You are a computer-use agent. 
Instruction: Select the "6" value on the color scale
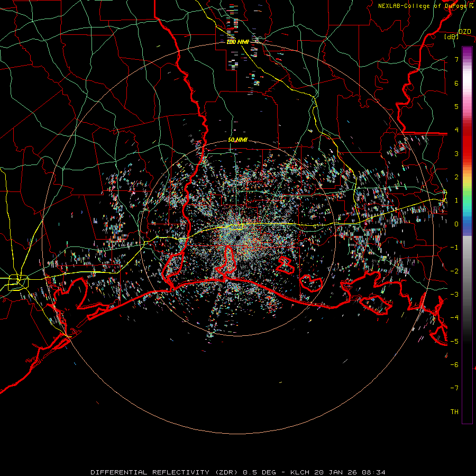[x=456, y=83]
